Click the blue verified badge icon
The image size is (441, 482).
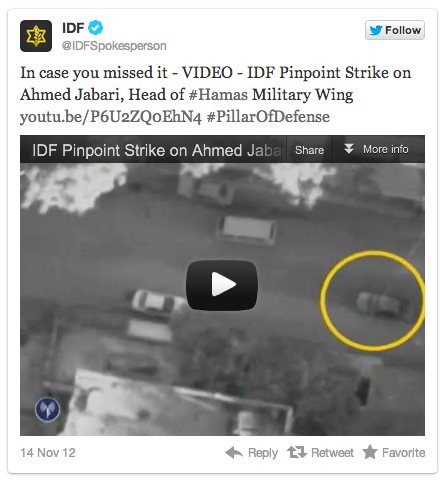pyautogui.click(x=95, y=28)
